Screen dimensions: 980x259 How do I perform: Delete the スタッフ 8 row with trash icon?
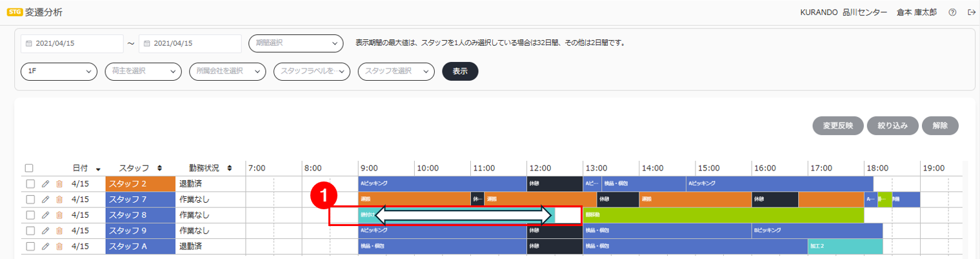(59, 215)
